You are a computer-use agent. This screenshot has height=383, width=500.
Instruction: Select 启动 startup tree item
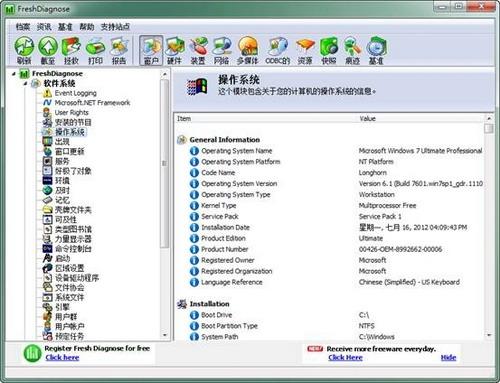point(62,258)
